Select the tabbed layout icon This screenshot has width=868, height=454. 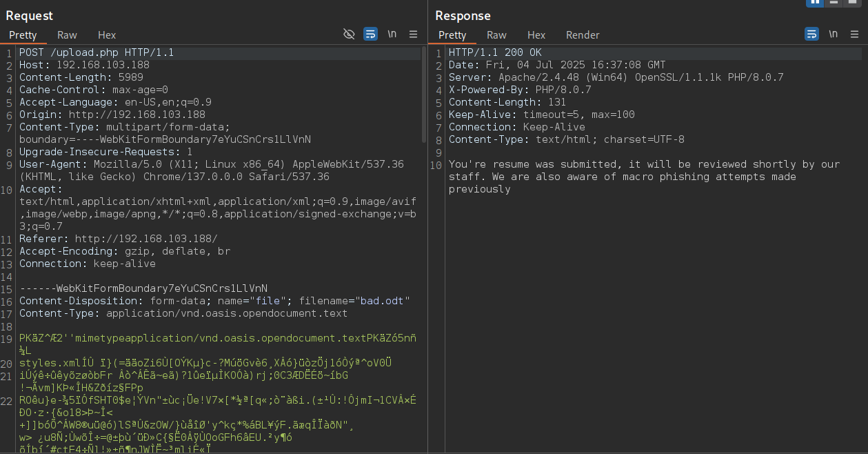click(x=853, y=3)
